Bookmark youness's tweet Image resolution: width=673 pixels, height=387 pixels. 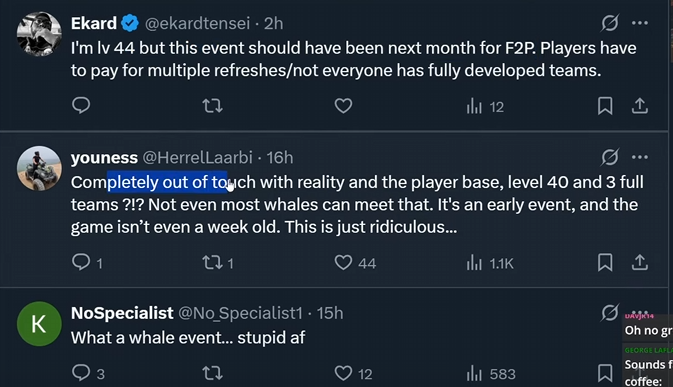click(x=605, y=263)
